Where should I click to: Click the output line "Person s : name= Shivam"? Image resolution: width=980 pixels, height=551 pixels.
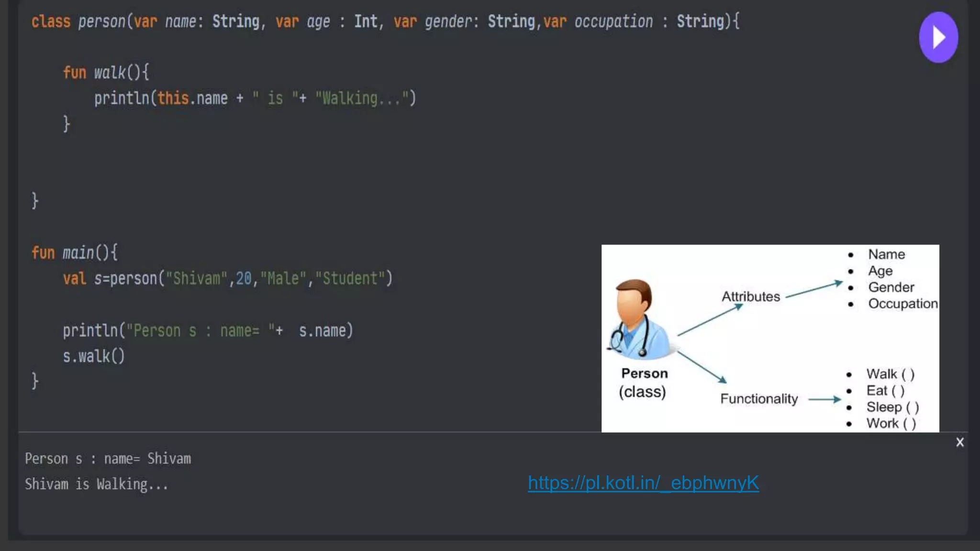(x=108, y=459)
